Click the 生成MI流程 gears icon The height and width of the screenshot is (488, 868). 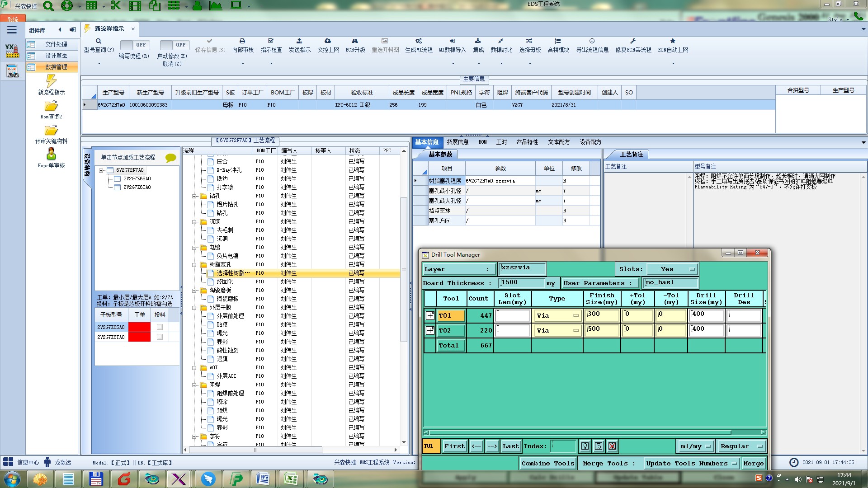click(419, 41)
